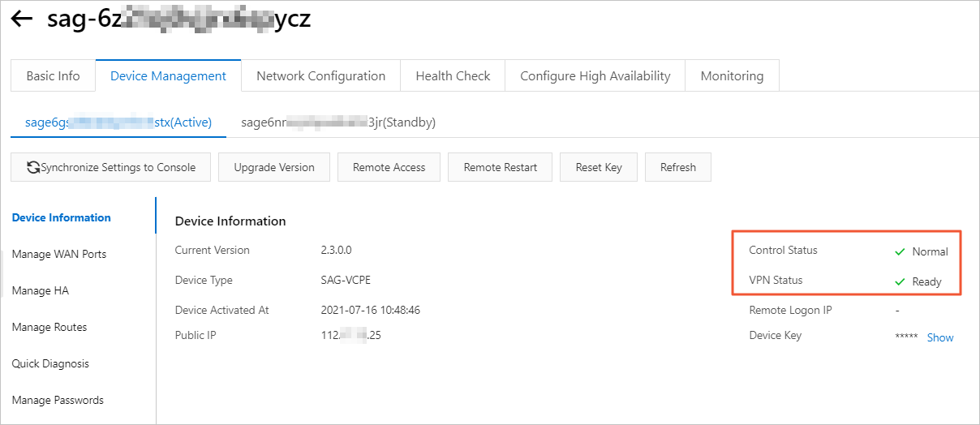Screen dimensions: 980x425
Task: Open the Health Check tab
Action: coord(453,76)
